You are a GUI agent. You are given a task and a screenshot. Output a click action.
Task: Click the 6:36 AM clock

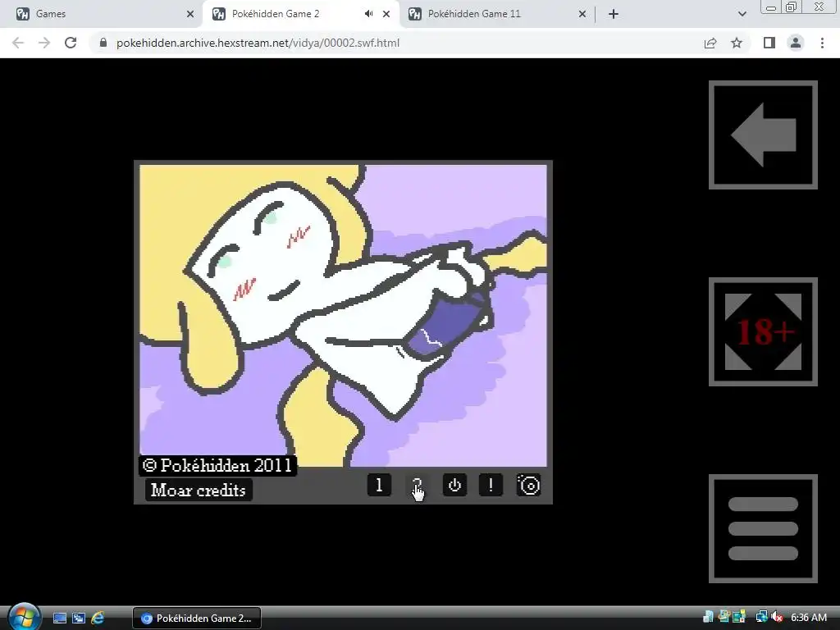coord(809,617)
